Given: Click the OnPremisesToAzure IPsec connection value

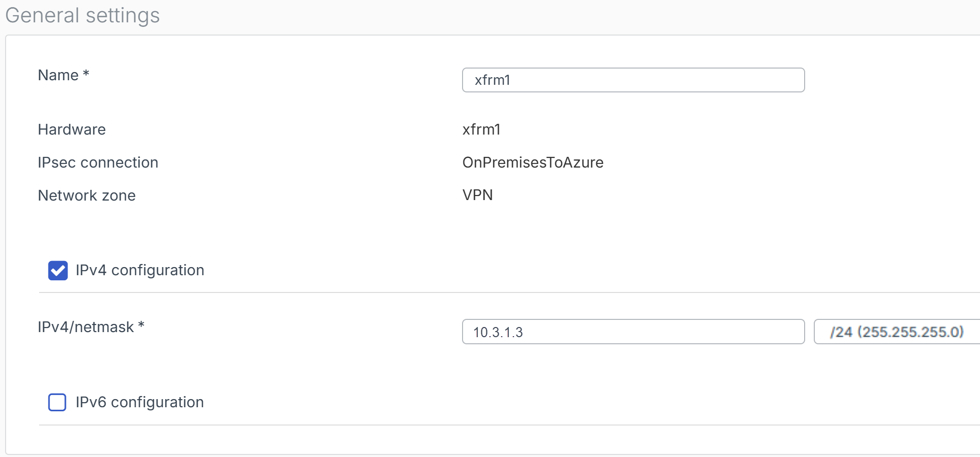Looking at the screenshot, I should coord(533,162).
